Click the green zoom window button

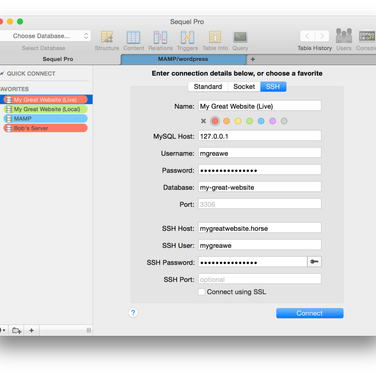[x=20, y=22]
